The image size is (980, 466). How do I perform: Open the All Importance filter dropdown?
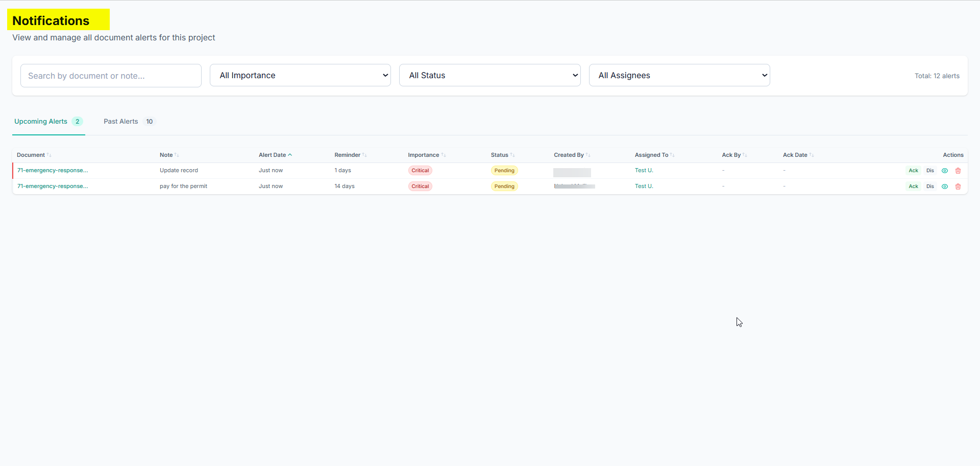[x=300, y=75]
